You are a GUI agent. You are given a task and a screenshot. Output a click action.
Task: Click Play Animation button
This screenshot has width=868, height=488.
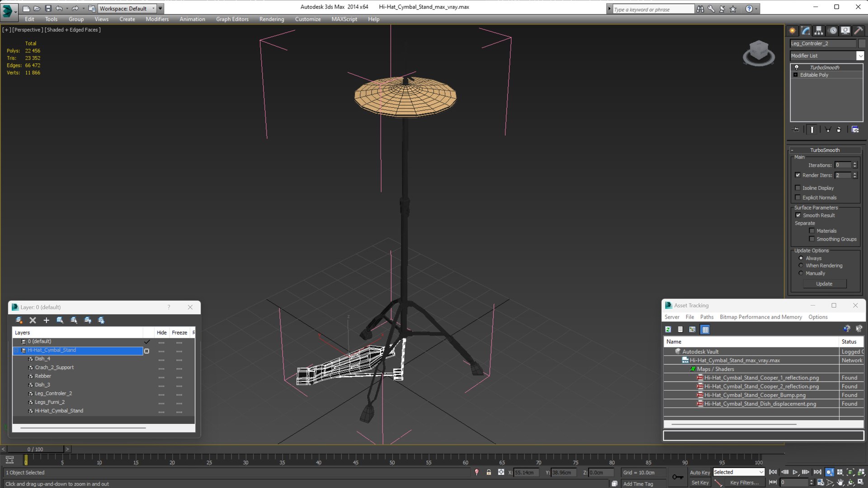pos(795,472)
